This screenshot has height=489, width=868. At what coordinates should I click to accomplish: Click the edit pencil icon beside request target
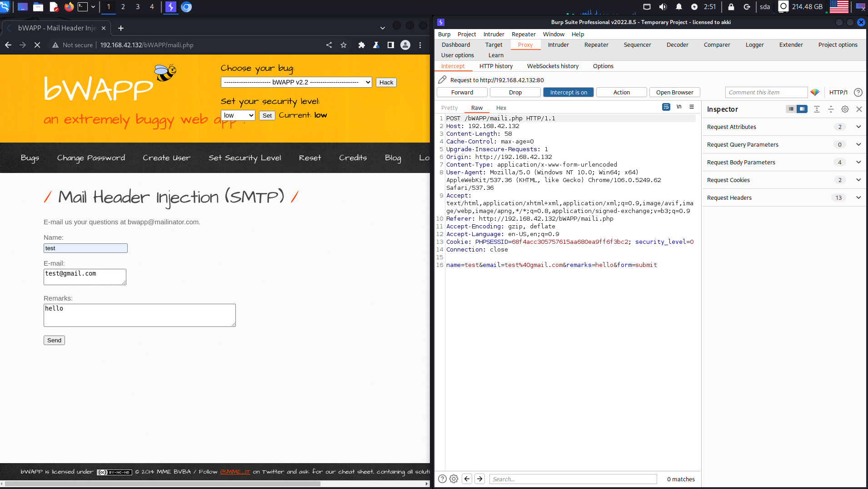(x=442, y=80)
